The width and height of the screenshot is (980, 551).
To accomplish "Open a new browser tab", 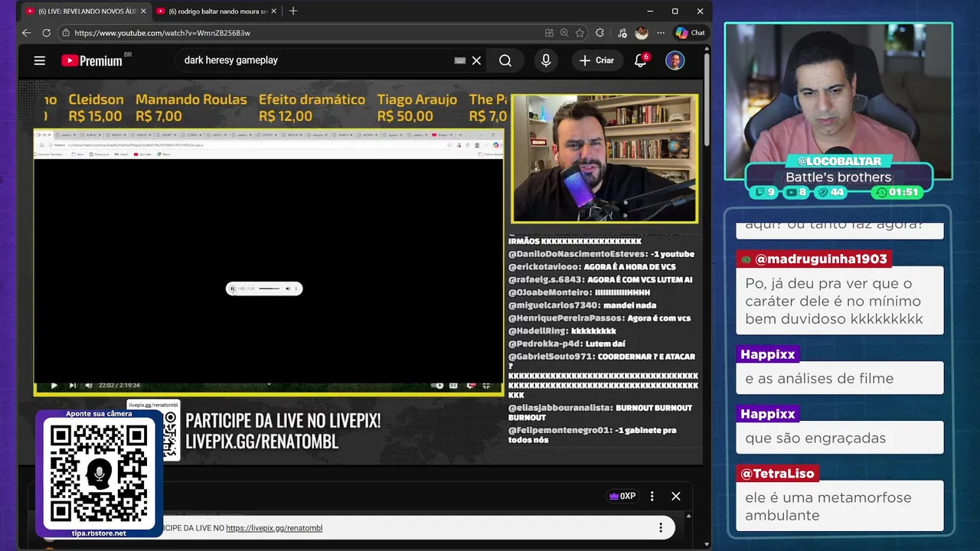I will (292, 11).
